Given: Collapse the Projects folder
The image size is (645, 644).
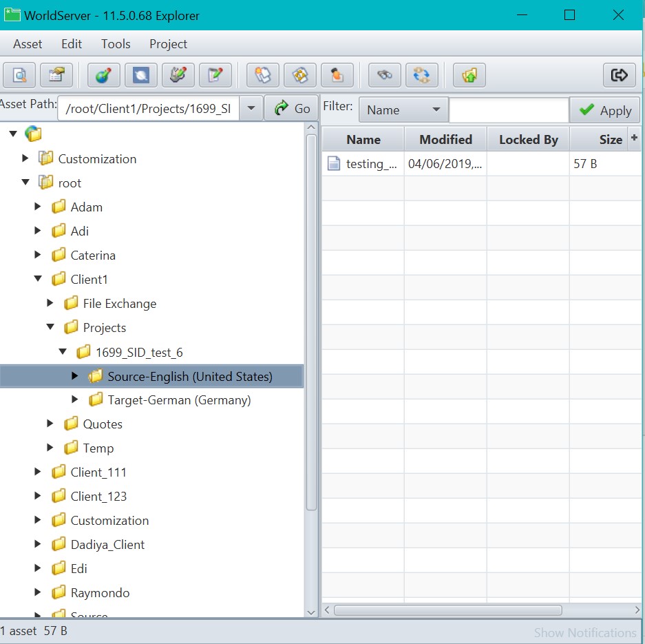Looking at the screenshot, I should click(x=50, y=326).
